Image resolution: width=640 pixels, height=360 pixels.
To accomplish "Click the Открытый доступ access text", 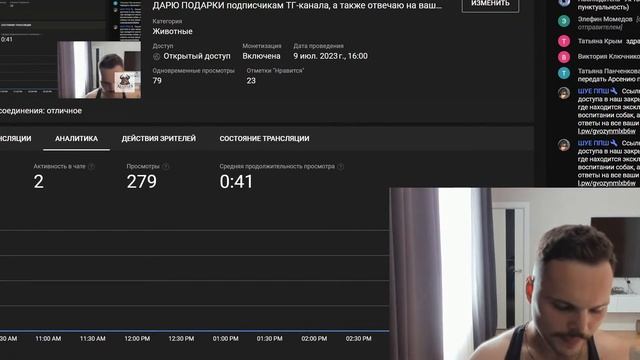I will point(197,56).
